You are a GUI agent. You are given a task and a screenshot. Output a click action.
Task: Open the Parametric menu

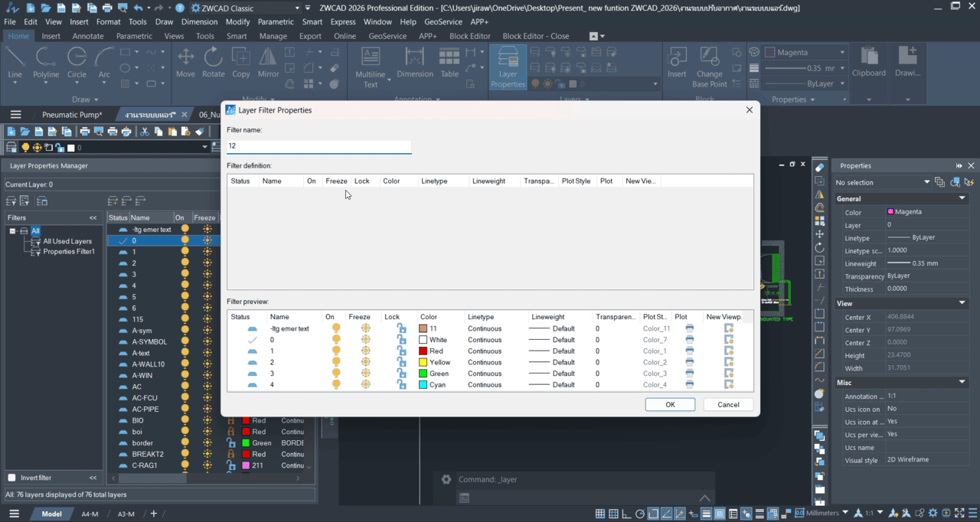[x=276, y=22]
